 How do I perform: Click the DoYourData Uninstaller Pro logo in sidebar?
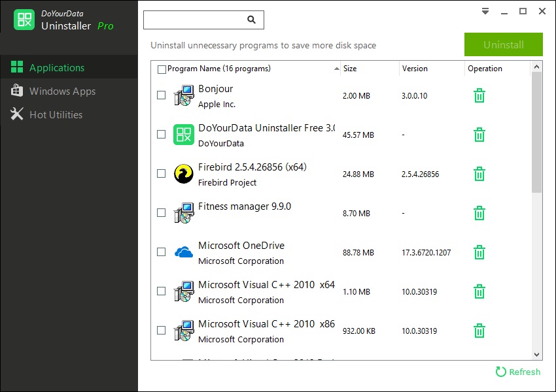pyautogui.click(x=24, y=20)
